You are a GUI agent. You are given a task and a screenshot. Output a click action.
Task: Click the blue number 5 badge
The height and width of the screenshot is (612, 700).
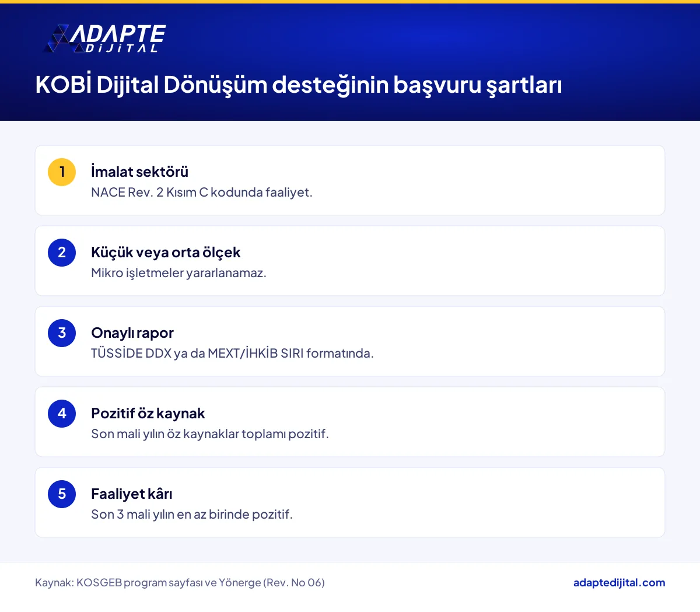[62, 494]
